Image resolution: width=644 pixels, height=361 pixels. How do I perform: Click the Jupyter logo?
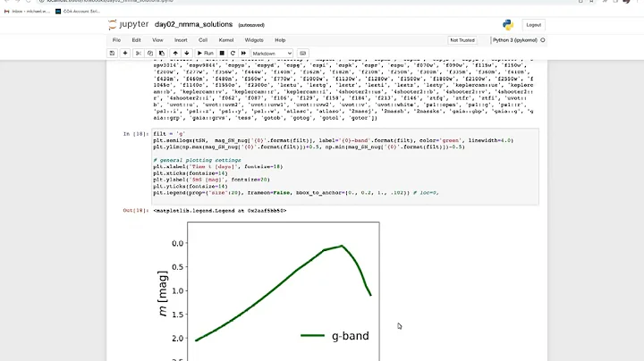(x=129, y=25)
